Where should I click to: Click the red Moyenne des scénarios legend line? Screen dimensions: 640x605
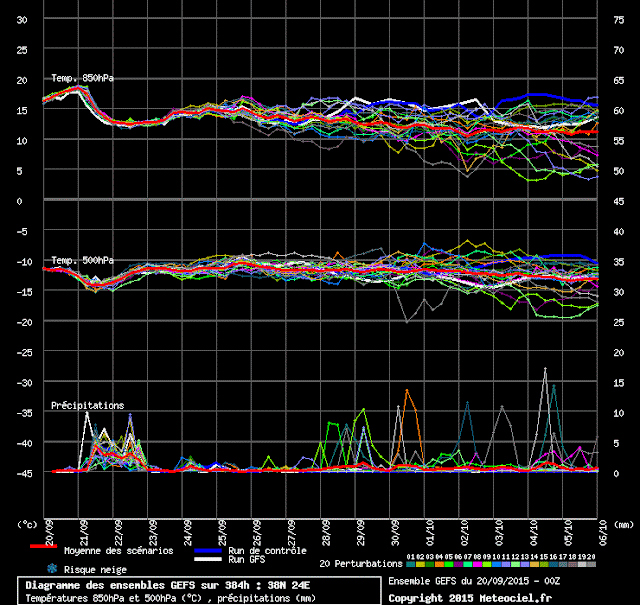(44, 546)
